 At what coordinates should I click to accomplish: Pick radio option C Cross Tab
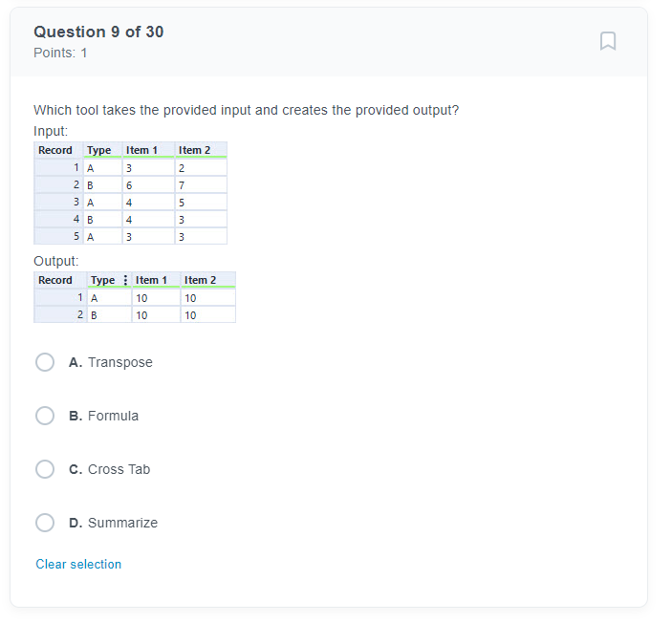45,469
